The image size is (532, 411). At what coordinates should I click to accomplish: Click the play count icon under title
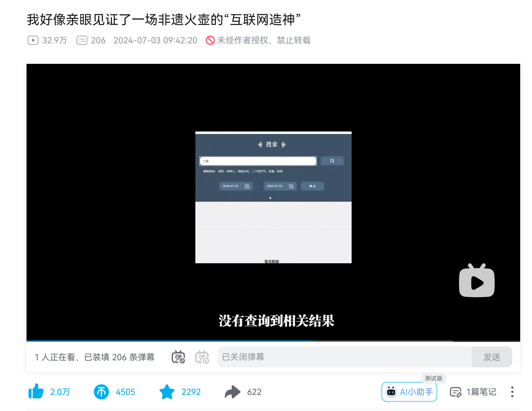pyautogui.click(x=33, y=40)
